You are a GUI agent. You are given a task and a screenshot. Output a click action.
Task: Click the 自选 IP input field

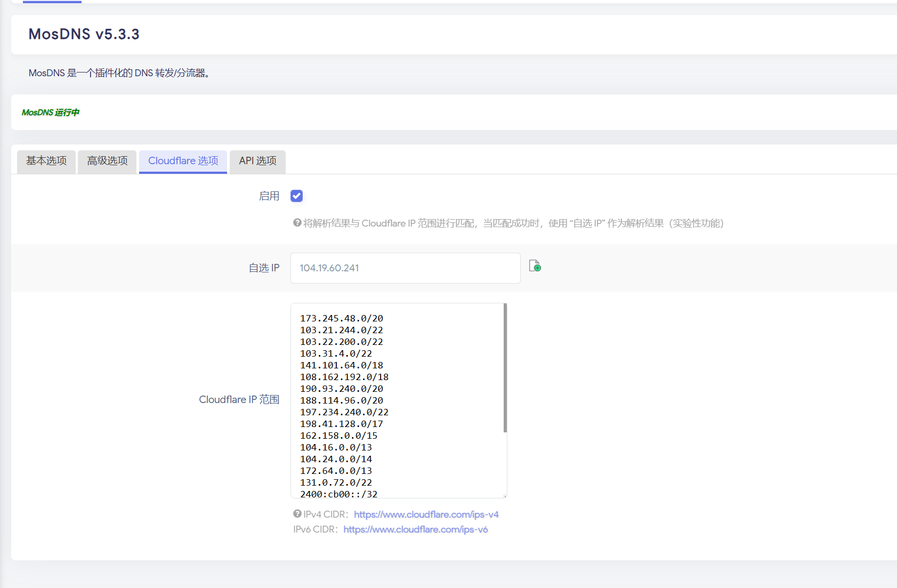coord(405,268)
